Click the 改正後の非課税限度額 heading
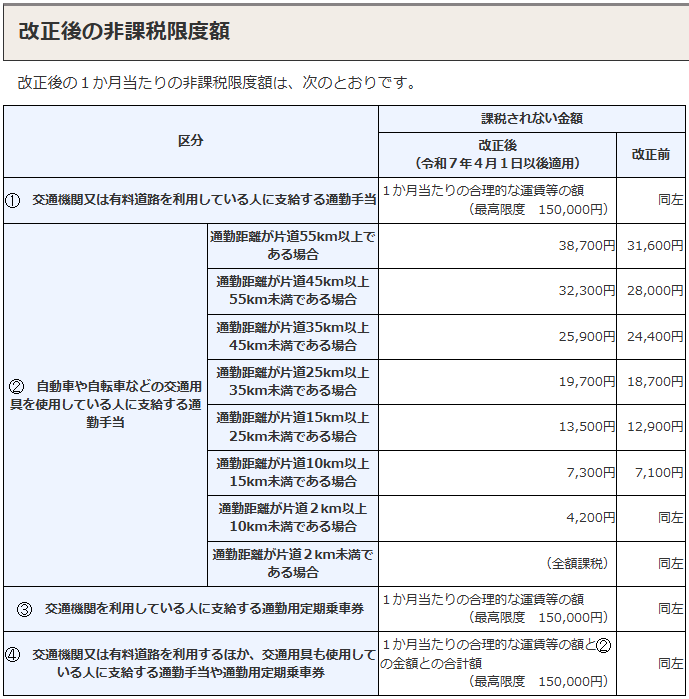689x699 pixels. [124, 31]
